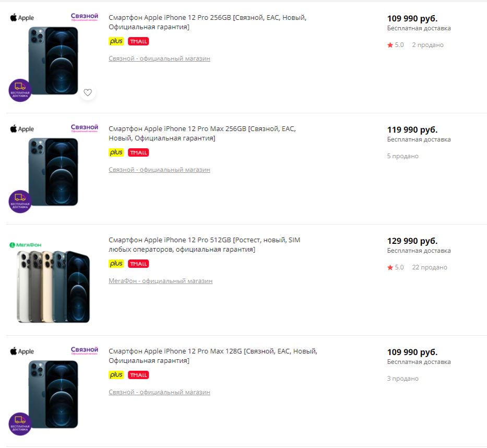Open the iPhone 12 Pro Max 128G product title
Image resolution: width=487 pixels, height=448 pixels.
[x=206, y=356]
